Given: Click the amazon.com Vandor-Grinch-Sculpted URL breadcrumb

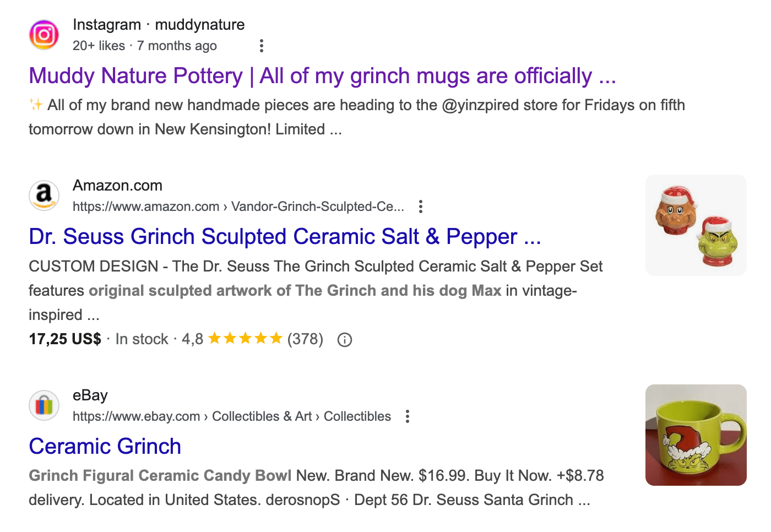Looking at the screenshot, I should click(x=238, y=207).
